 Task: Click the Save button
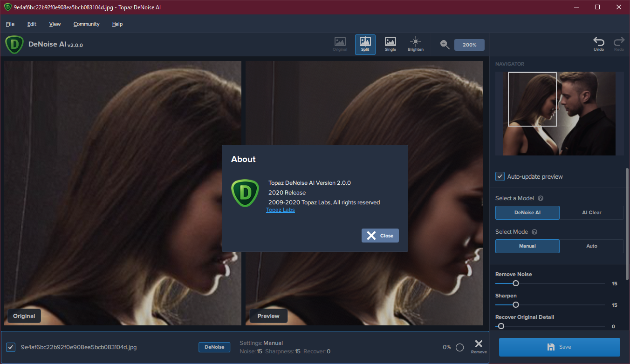[560, 347]
